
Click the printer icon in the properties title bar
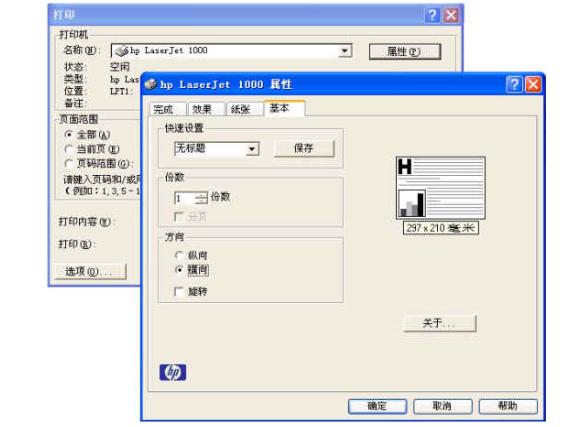click(x=151, y=85)
